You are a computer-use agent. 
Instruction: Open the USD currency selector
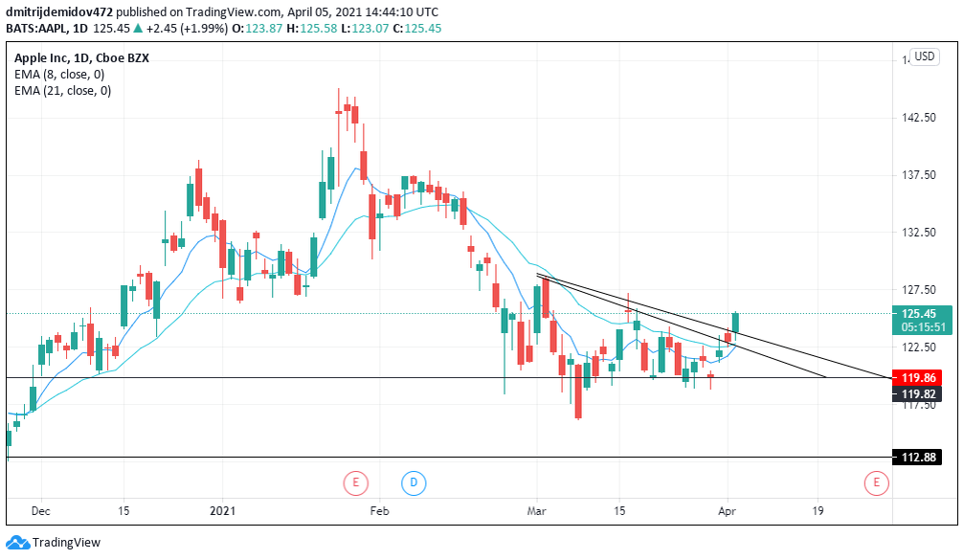(924, 56)
